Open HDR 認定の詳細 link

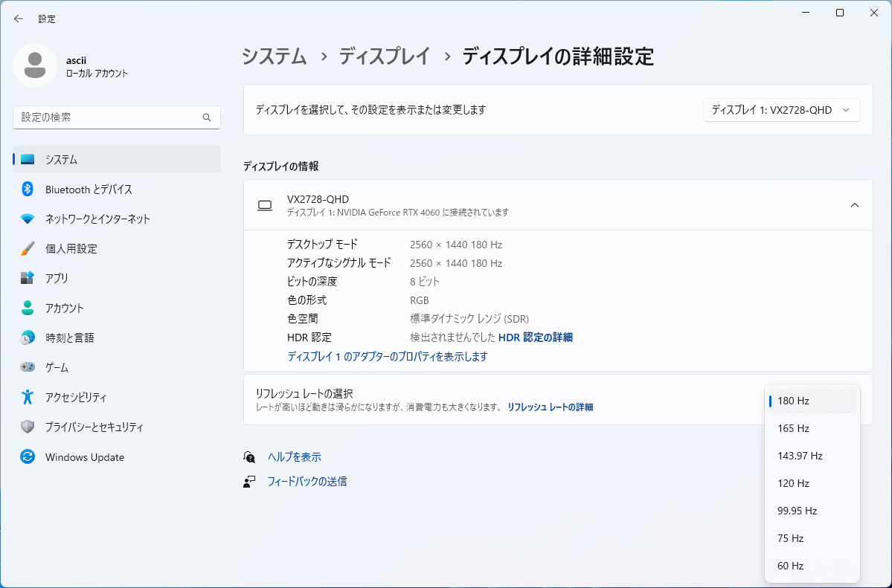[x=535, y=337]
